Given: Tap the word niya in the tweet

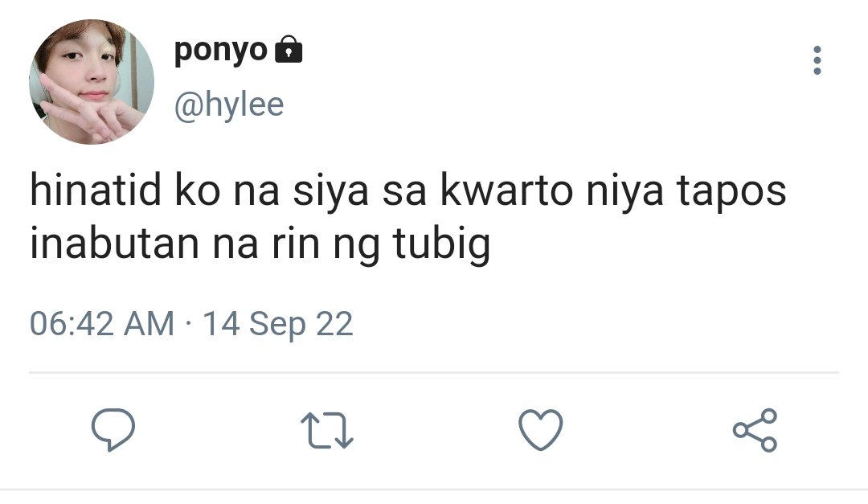Looking at the screenshot, I should click(624, 191).
